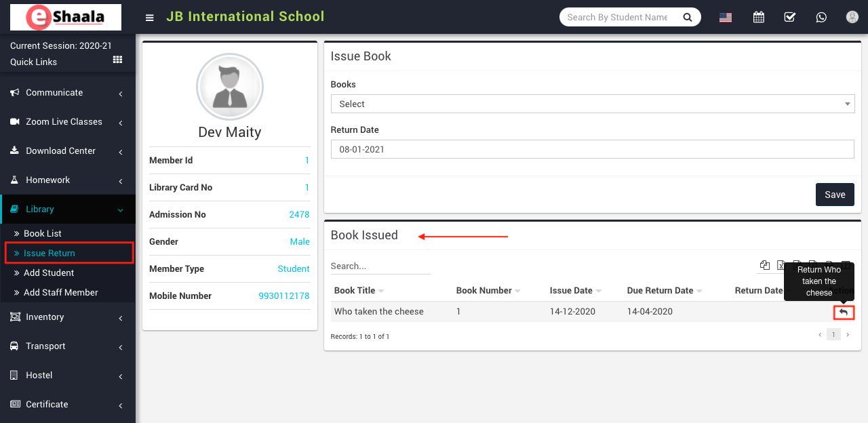868x423 pixels.
Task: Click the return book arrow icon
Action: click(844, 313)
